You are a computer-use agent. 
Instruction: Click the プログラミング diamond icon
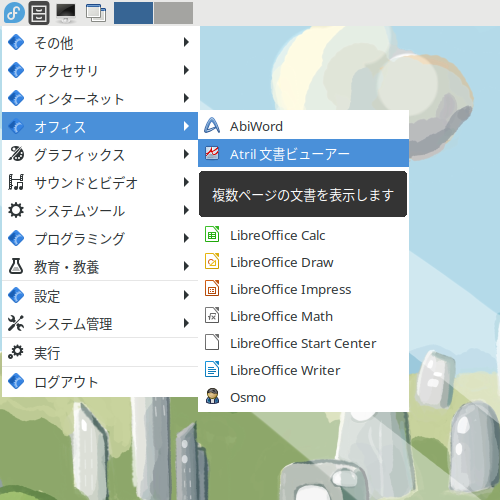pyautogui.click(x=16, y=238)
